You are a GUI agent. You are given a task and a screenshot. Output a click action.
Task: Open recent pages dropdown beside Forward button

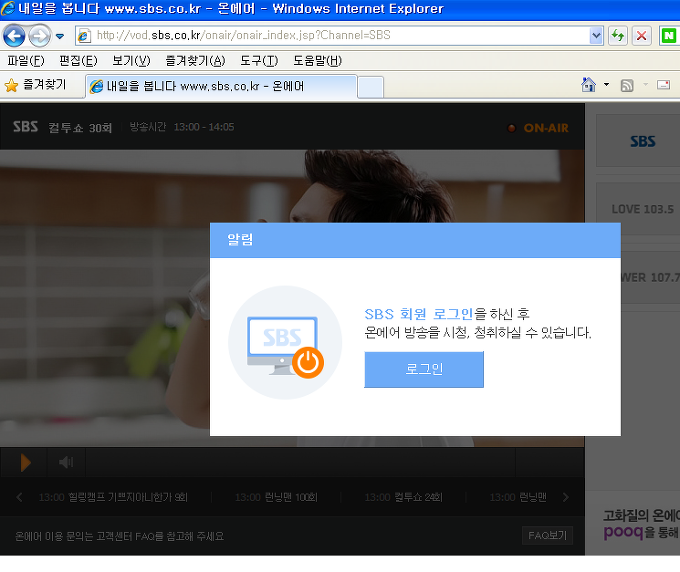(60, 36)
